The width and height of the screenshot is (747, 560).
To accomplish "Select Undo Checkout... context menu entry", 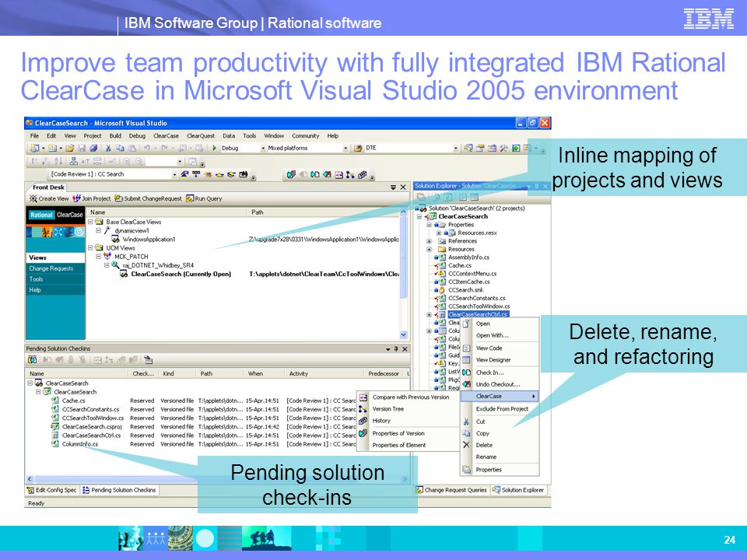I will point(500,384).
